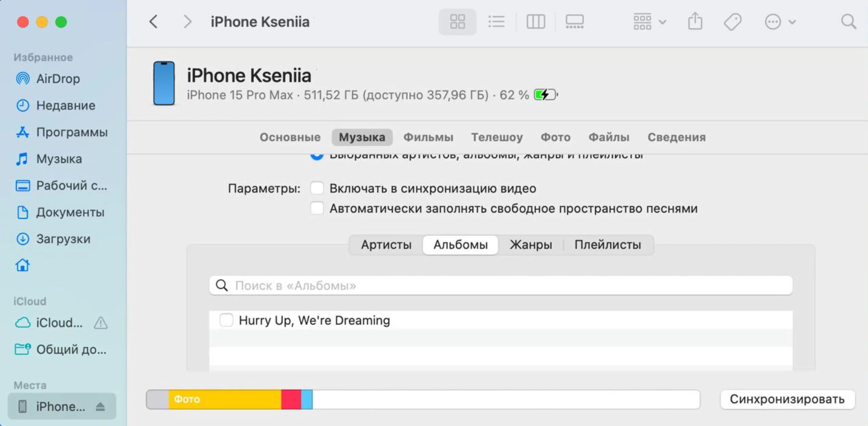Click the yellow Фото storage bar segment

point(224,399)
